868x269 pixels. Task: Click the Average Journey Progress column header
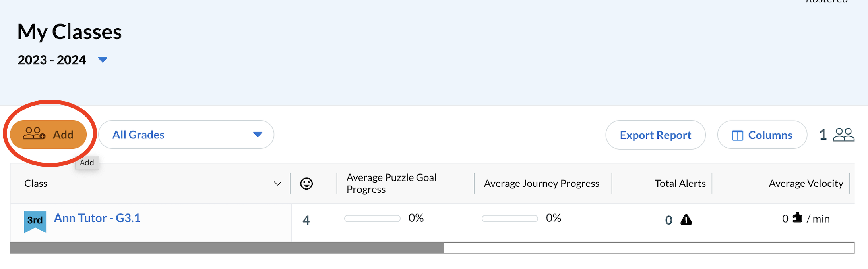(541, 183)
